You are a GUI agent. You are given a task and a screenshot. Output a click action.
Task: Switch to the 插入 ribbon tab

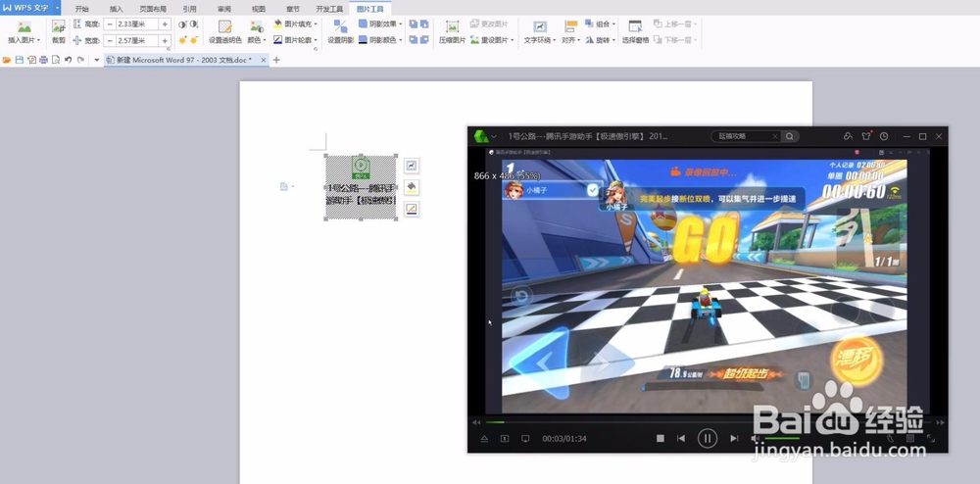(117, 9)
